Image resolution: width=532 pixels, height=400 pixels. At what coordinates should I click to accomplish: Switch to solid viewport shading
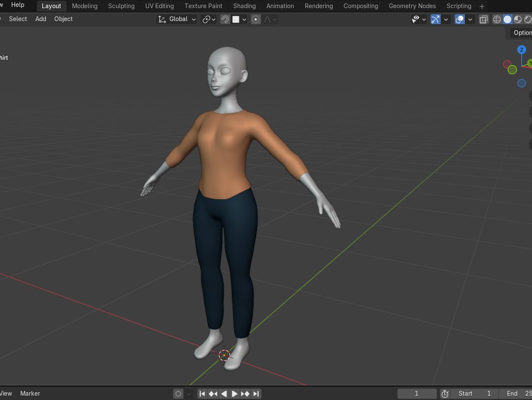click(507, 19)
